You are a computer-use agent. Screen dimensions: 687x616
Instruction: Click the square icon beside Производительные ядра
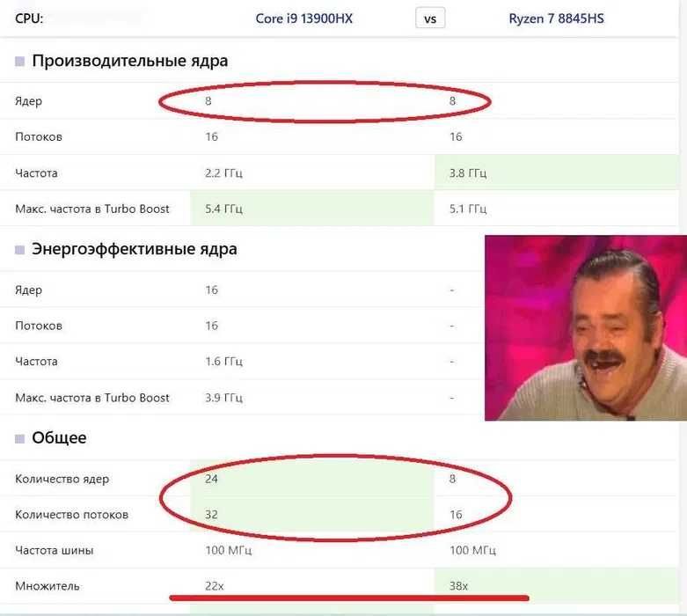pyautogui.click(x=19, y=62)
